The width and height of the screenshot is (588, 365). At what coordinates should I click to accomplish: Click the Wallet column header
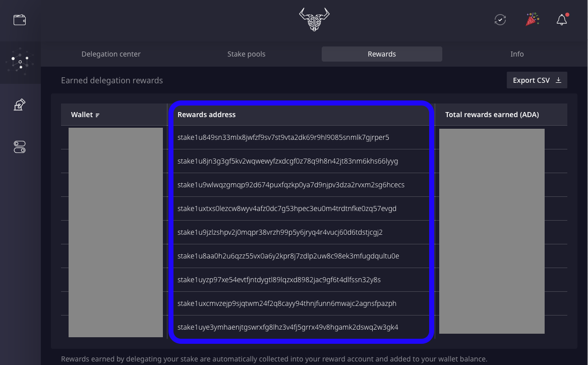(82, 115)
